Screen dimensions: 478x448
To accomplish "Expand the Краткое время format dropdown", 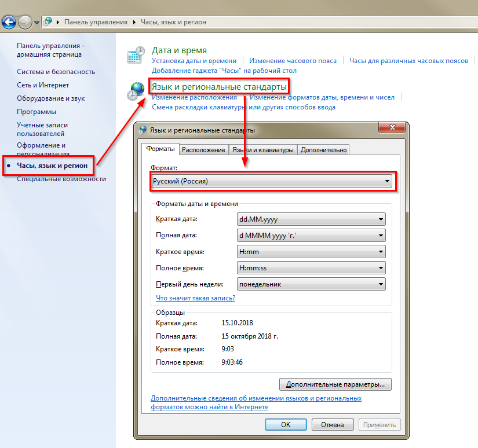I will (311, 252).
